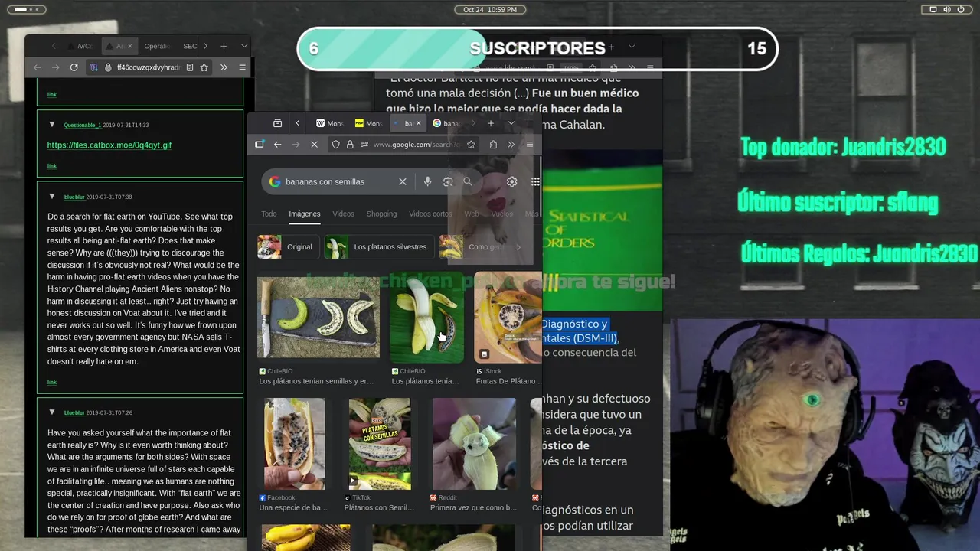Open the Oct 24 10:59 PM clock menu
This screenshot has width=980, height=551.
[490, 9]
